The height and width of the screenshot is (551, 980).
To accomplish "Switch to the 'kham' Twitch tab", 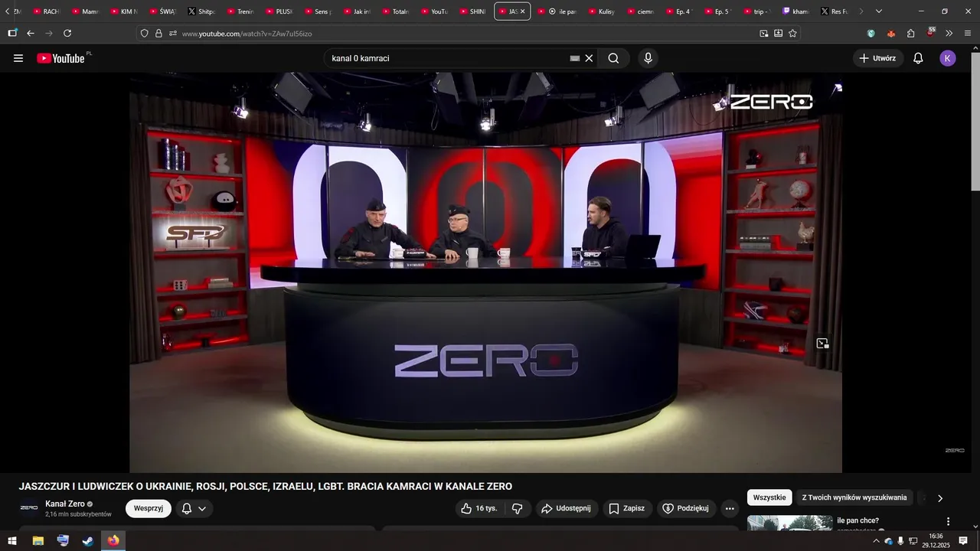I will (x=795, y=11).
